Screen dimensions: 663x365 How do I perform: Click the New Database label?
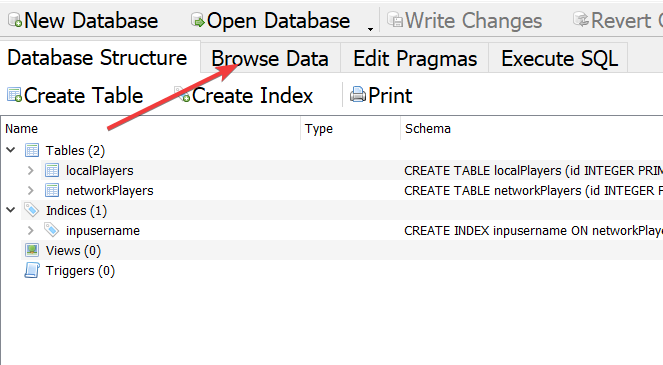(91, 21)
